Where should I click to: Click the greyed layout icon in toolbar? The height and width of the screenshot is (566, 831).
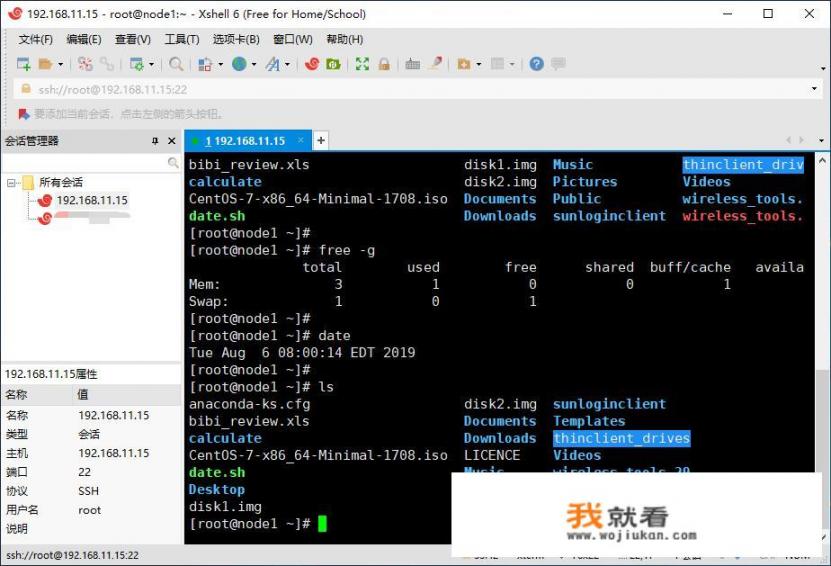coord(497,64)
